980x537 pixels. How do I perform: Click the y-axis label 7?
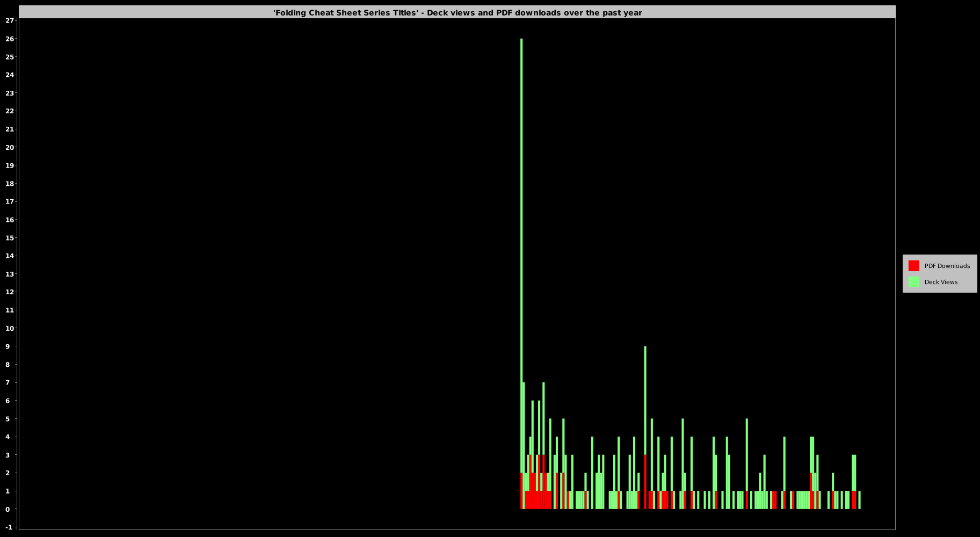(x=8, y=382)
